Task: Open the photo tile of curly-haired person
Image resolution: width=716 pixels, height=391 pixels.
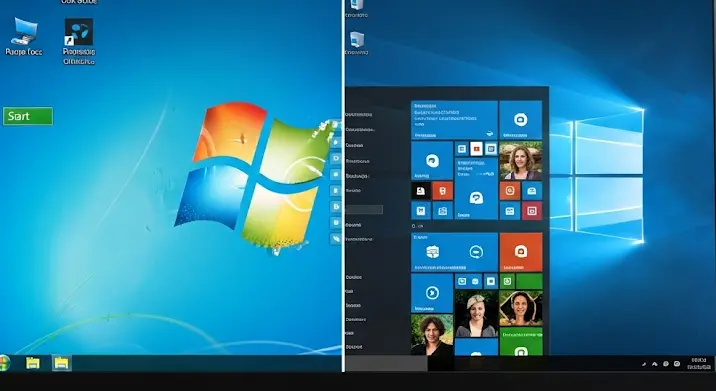Action: pos(432,335)
